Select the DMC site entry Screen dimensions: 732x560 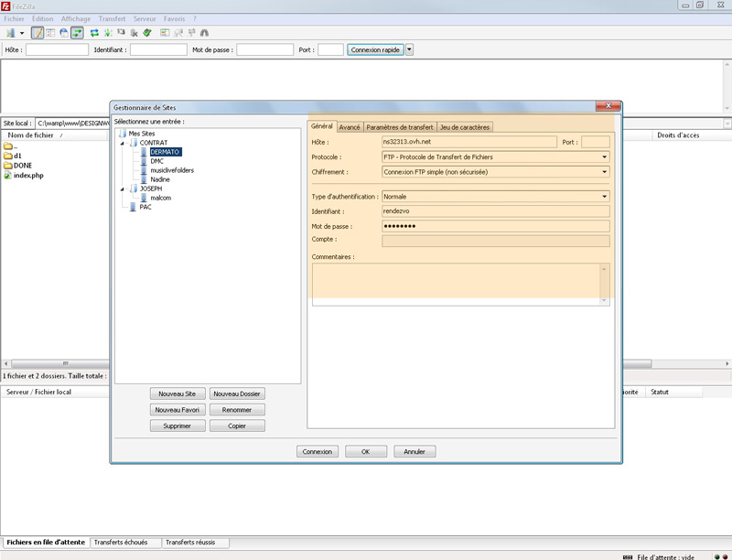tap(156, 161)
